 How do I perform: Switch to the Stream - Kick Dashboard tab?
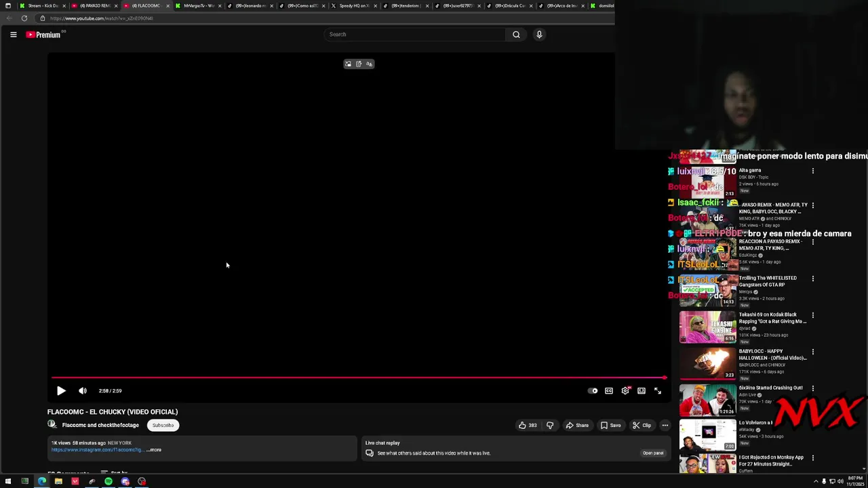pyautogui.click(x=42, y=5)
